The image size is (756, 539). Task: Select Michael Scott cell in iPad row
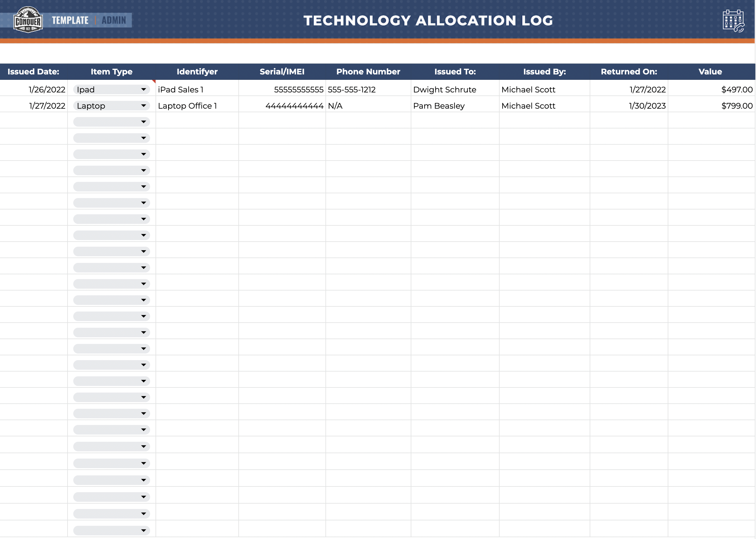pos(545,88)
